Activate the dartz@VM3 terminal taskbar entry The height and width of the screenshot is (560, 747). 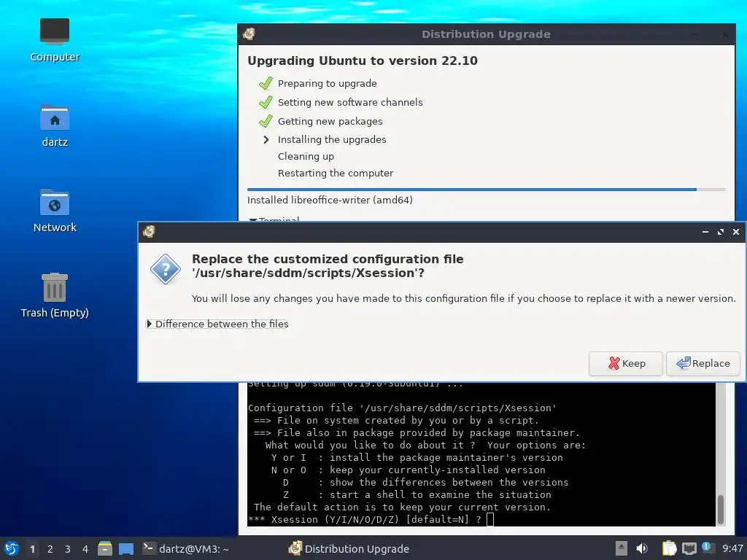click(x=186, y=548)
